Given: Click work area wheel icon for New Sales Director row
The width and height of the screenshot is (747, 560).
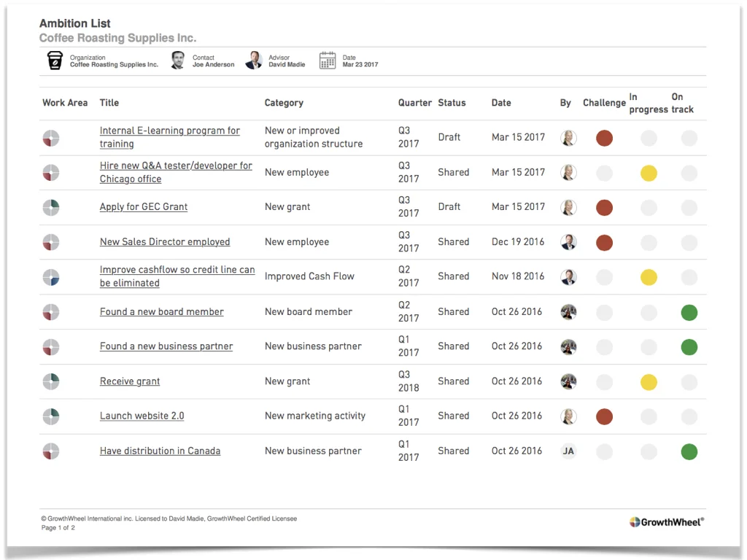Looking at the screenshot, I should (51, 242).
